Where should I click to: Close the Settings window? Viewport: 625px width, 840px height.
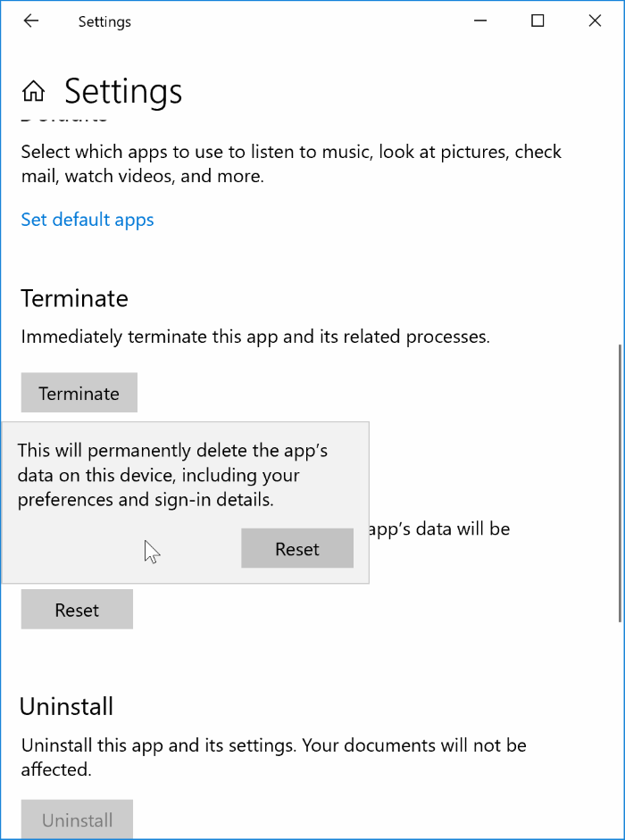[595, 21]
